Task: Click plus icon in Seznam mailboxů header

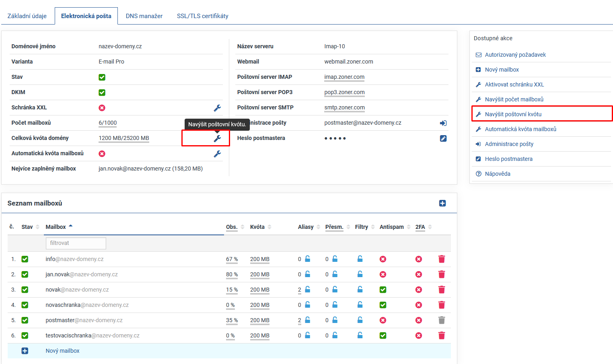Action: point(442,203)
